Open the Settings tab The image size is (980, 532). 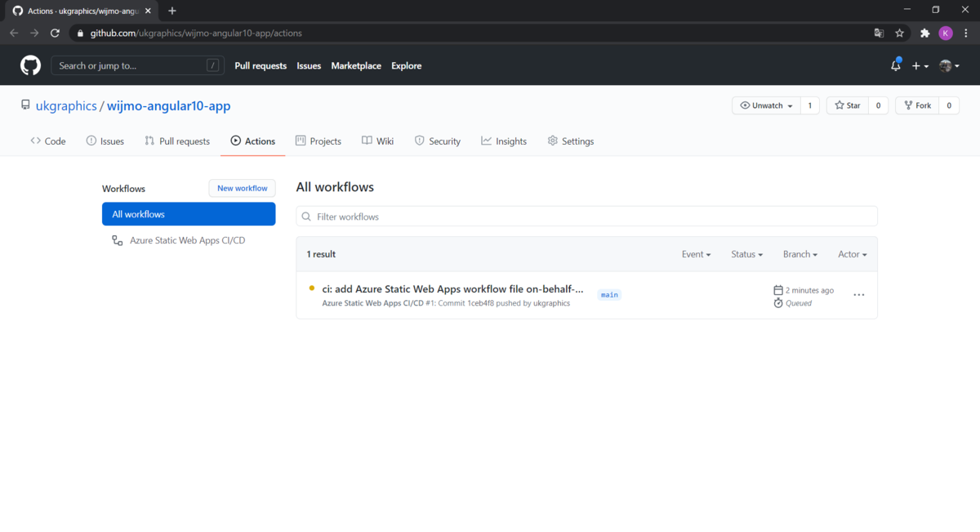(x=571, y=141)
